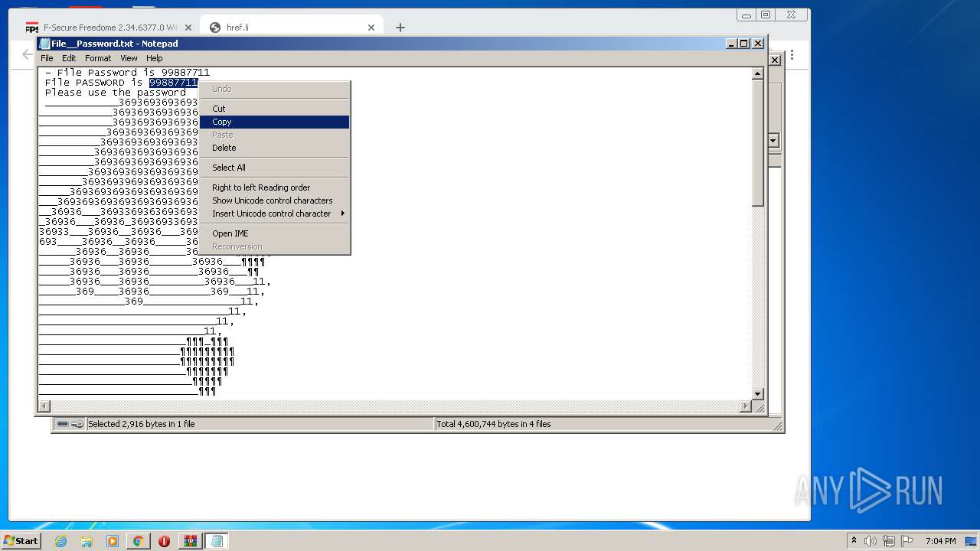Open Notepad's Format menu
The width and height of the screenshot is (980, 551).
click(98, 58)
